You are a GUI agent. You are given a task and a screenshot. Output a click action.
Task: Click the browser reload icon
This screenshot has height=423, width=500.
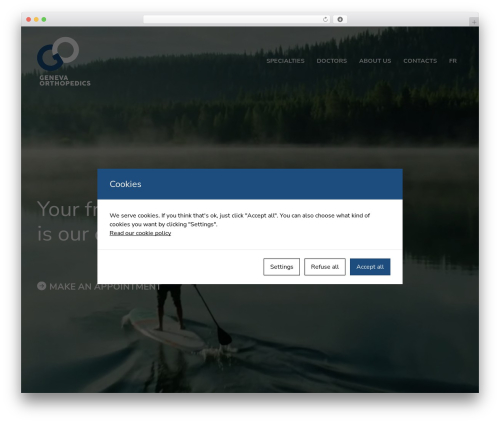325,19
